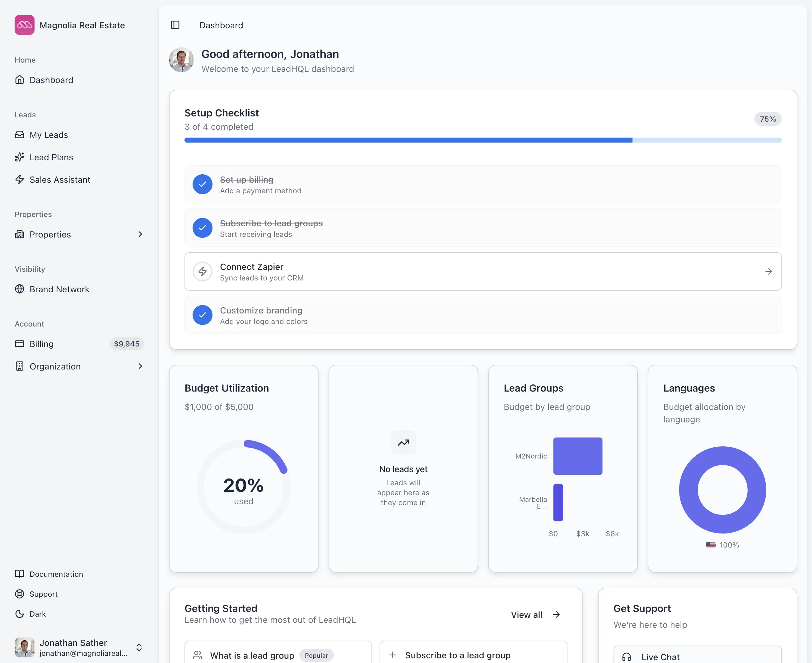Image resolution: width=812 pixels, height=663 pixels.
Task: Toggle the Customize branding completion check
Action: [202, 315]
